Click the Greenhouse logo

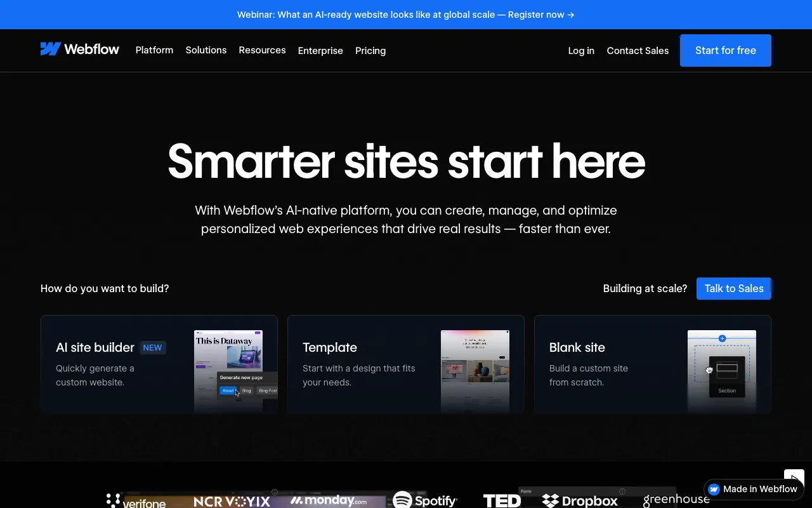point(676,500)
